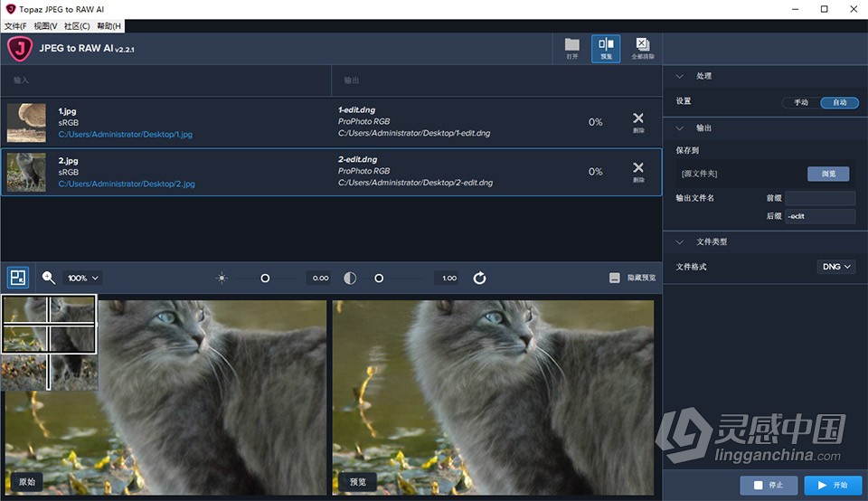Click the navigator overview thumbnail

[49, 343]
